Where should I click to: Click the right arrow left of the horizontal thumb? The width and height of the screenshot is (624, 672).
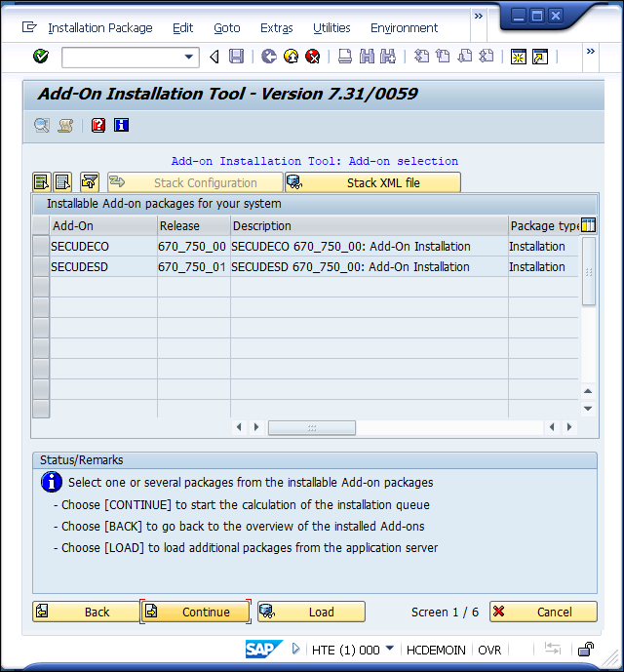tap(256, 427)
